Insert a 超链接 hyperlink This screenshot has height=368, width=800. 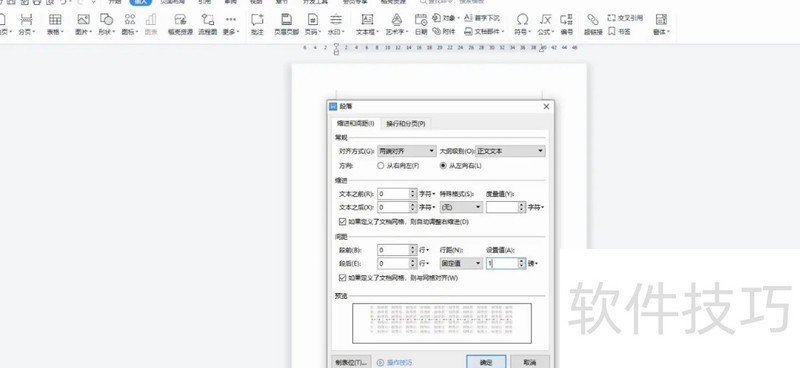click(593, 24)
